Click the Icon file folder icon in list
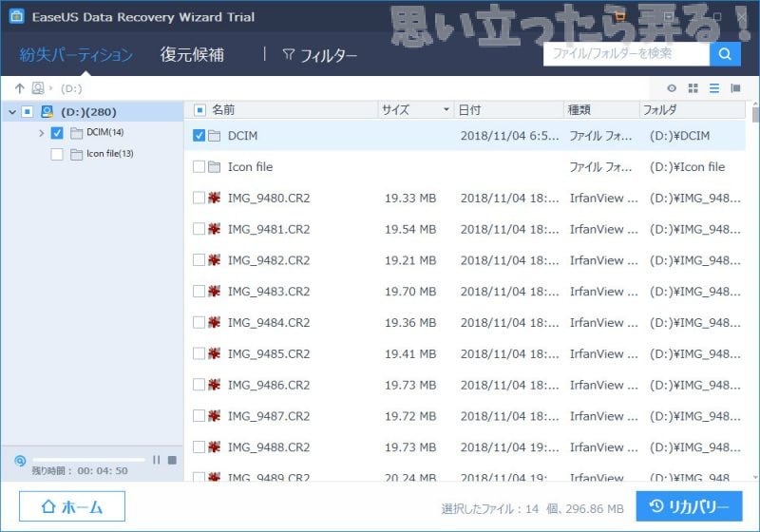The width and height of the screenshot is (760, 532). pyautogui.click(x=215, y=166)
